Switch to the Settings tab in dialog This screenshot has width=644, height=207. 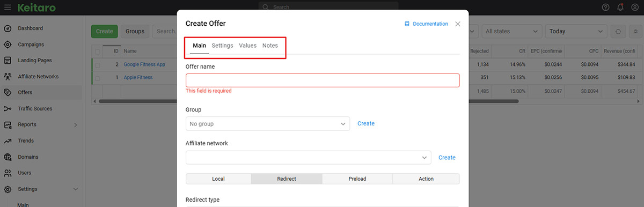[222, 46]
